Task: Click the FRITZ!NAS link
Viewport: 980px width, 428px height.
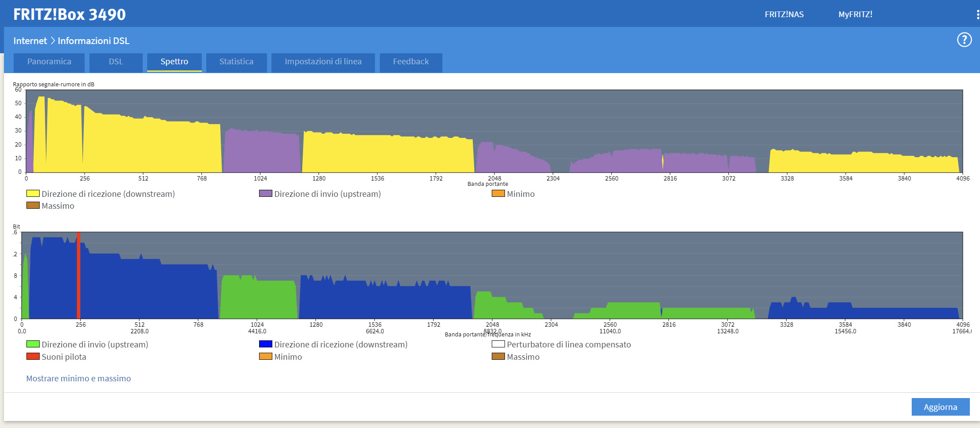Action: [x=784, y=15]
